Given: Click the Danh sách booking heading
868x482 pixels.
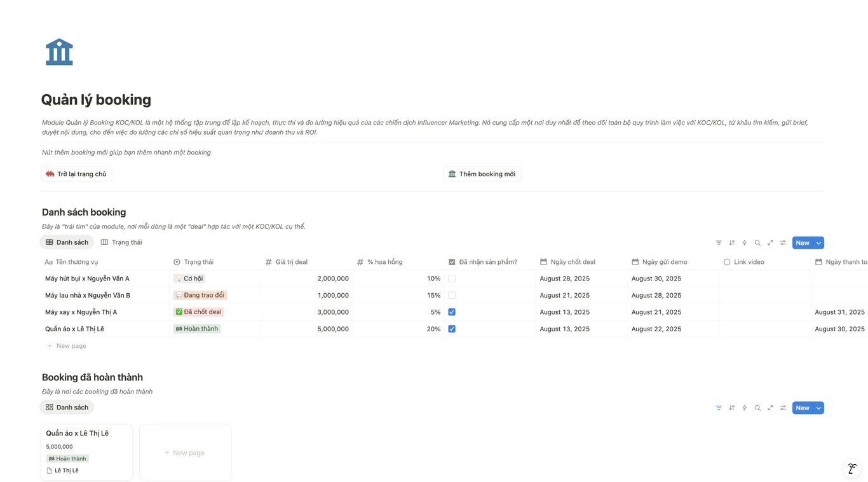Looking at the screenshot, I should tap(84, 212).
